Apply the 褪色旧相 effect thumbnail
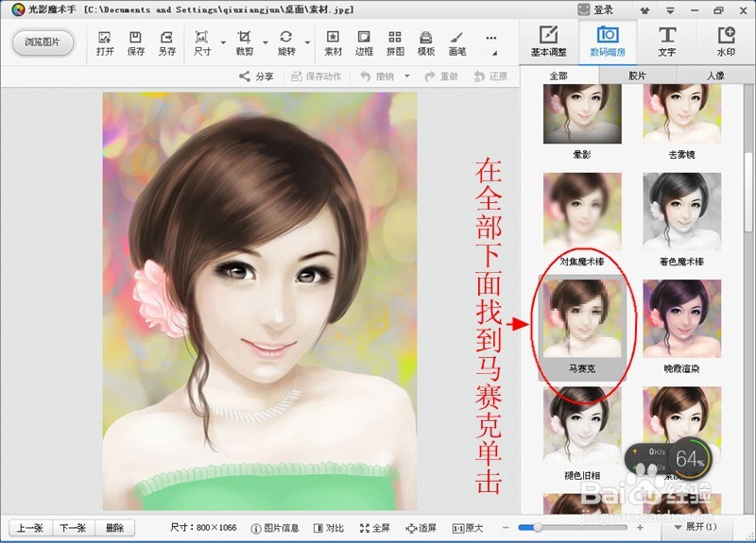 click(x=582, y=426)
